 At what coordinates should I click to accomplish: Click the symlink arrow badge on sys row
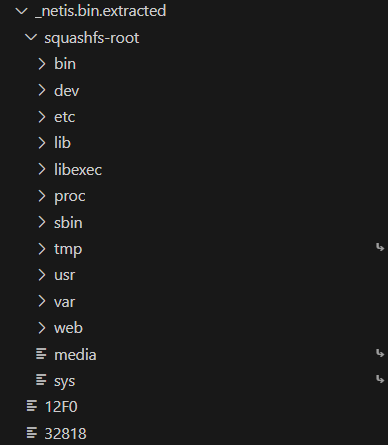380,379
